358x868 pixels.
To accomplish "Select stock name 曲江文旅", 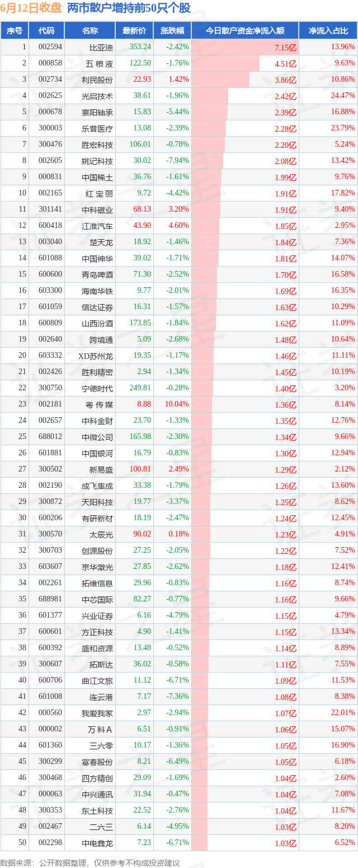I will click(x=97, y=680).
